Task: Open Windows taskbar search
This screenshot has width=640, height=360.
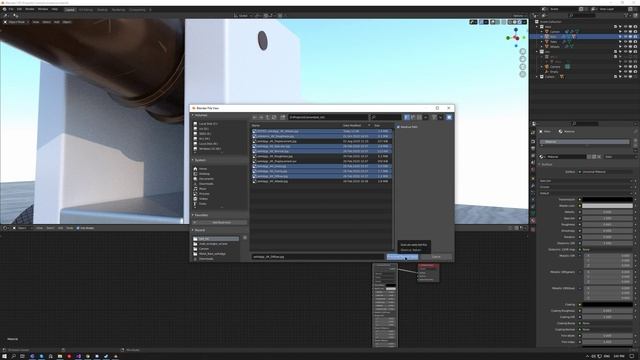Action: coord(13,356)
